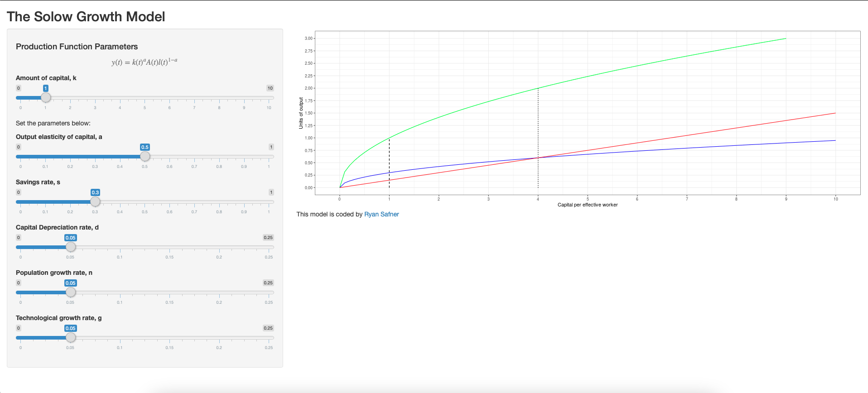Open the Ryan Safner link
This screenshot has width=868, height=393.
(381, 214)
